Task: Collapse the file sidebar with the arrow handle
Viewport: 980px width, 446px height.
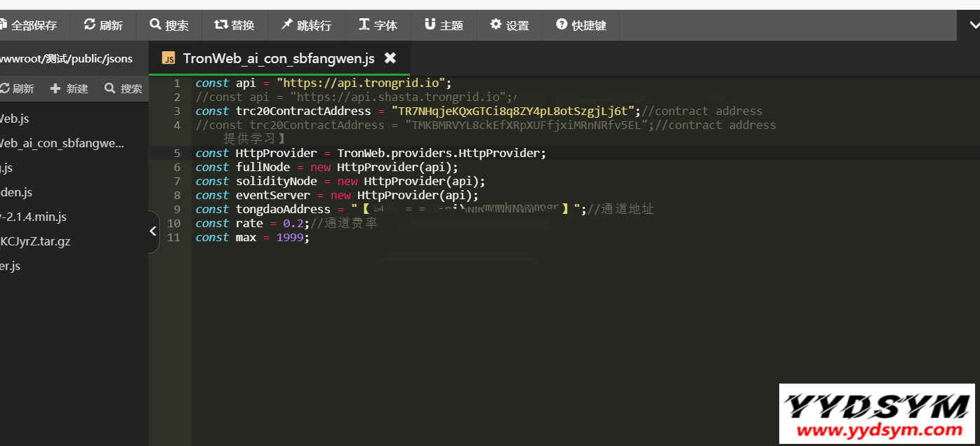Action: click(153, 231)
